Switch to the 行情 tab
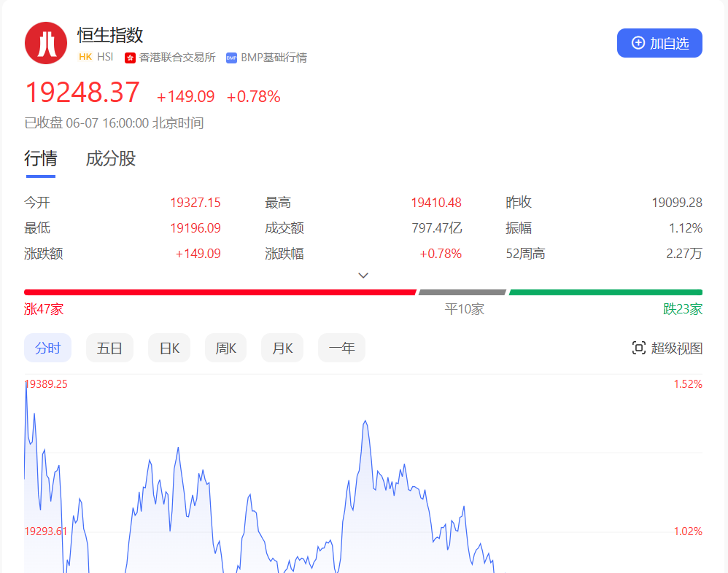 coord(41,159)
